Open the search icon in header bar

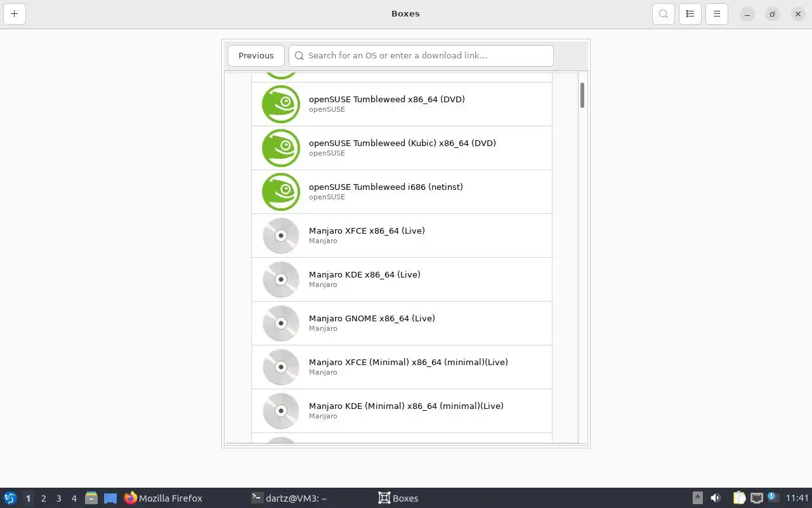pos(663,14)
